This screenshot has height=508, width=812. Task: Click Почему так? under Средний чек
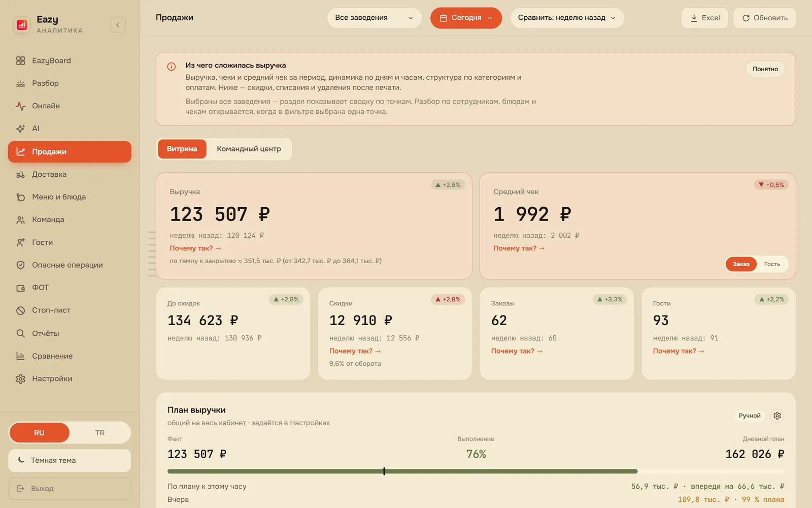[x=519, y=248]
